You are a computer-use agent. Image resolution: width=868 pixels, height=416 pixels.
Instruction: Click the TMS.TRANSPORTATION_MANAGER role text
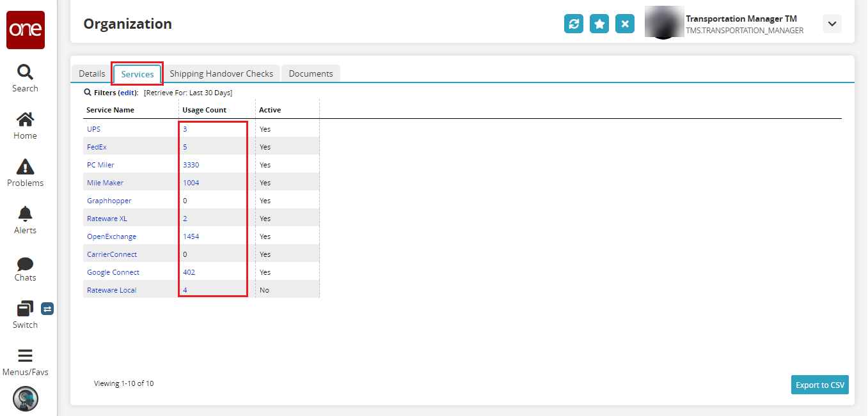745,30
